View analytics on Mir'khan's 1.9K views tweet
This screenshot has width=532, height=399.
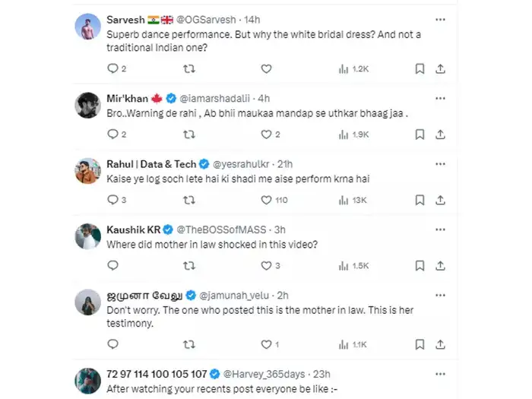(342, 135)
